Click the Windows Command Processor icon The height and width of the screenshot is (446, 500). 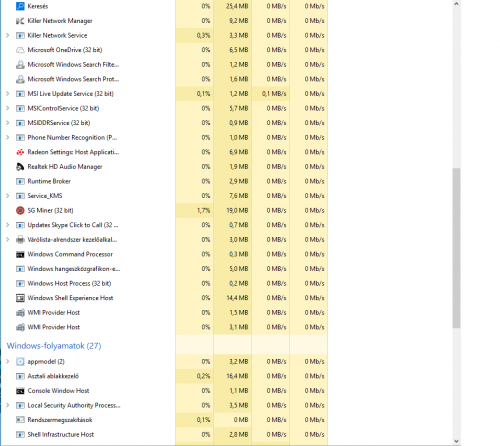point(20,254)
